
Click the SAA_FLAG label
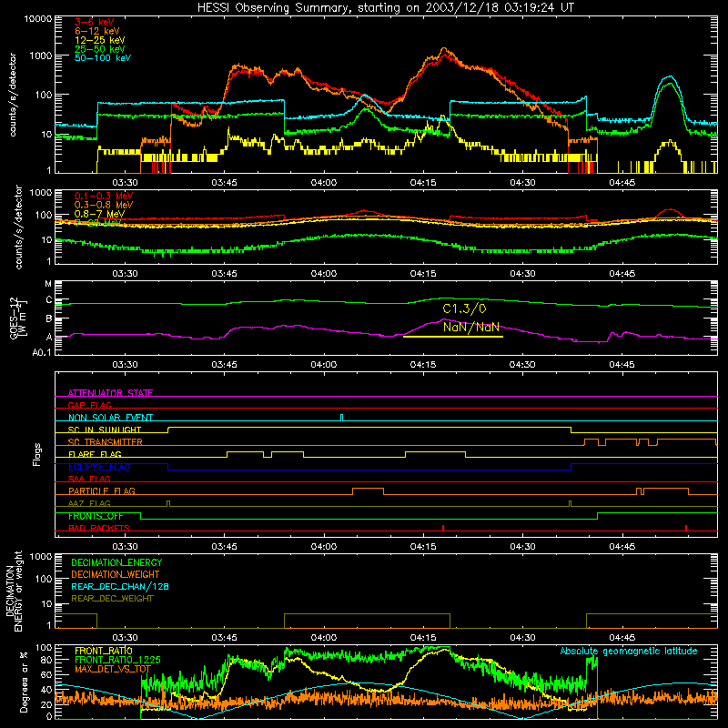pyautogui.click(x=89, y=479)
